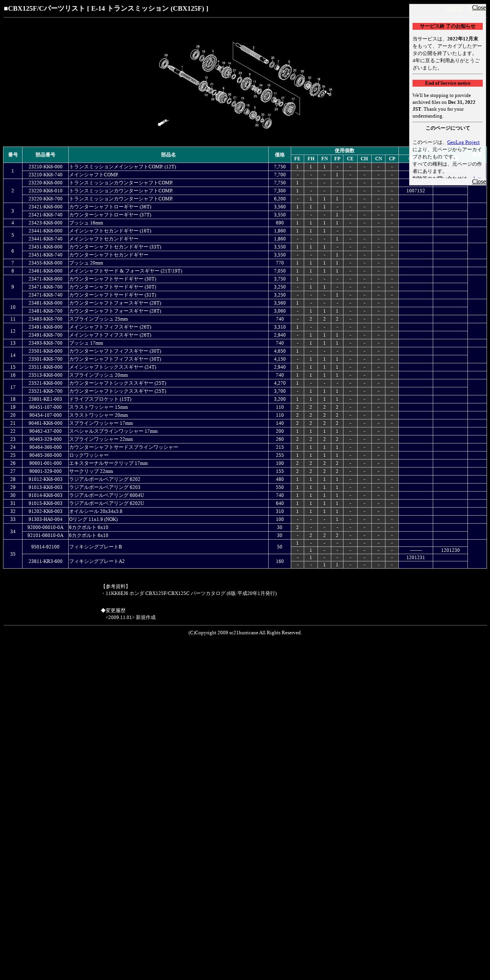Click the red サービス終了のお知らせ banner

tap(447, 26)
